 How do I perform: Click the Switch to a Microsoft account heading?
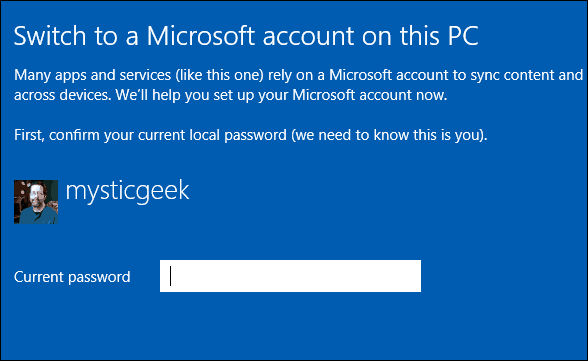(246, 36)
